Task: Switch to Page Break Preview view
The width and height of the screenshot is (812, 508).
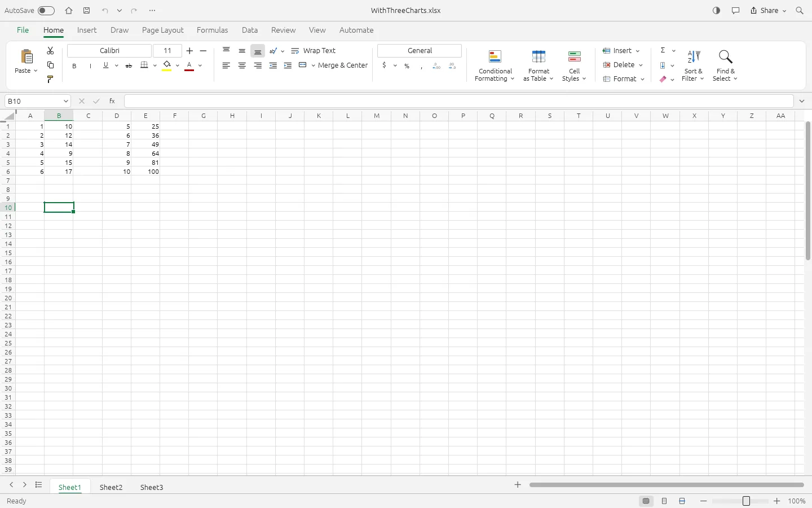Action: click(x=682, y=501)
